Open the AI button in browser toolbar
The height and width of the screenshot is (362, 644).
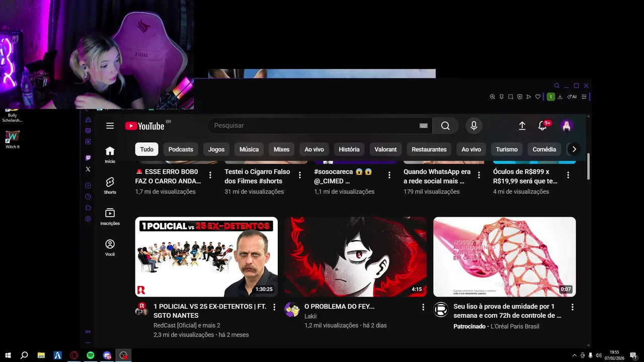coord(572,97)
